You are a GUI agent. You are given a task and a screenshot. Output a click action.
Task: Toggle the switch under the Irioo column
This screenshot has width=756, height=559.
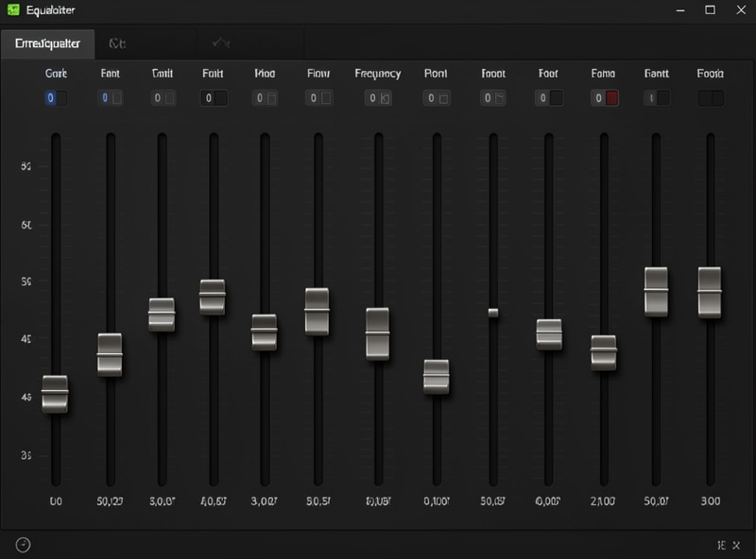pyautogui.click(x=265, y=98)
